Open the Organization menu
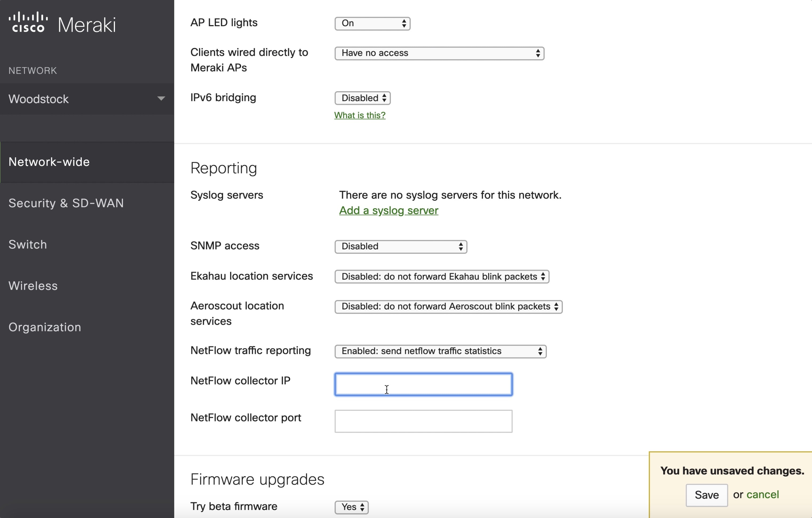 [x=45, y=327]
